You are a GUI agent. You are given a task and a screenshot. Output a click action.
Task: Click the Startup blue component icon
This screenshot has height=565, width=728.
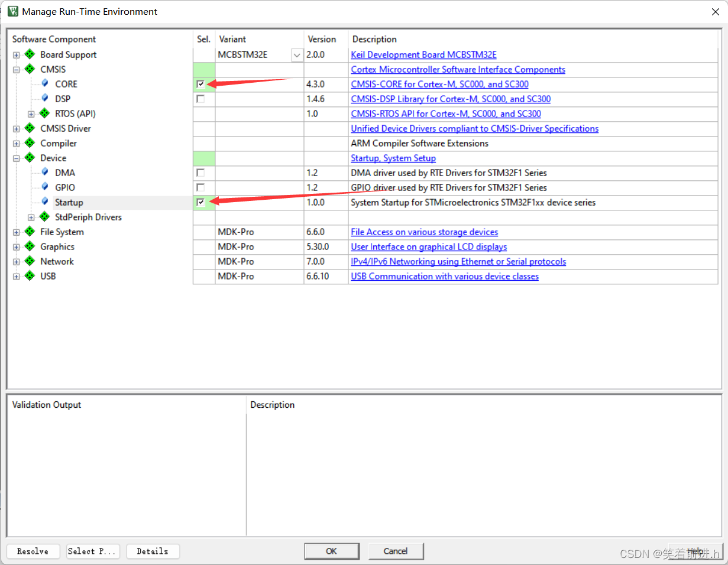[x=45, y=202]
